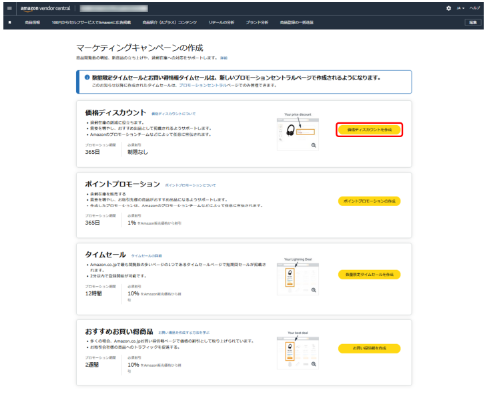The image size is (486, 393).
Task: Open settings via the gear icon
Action: pyautogui.click(x=448, y=8)
